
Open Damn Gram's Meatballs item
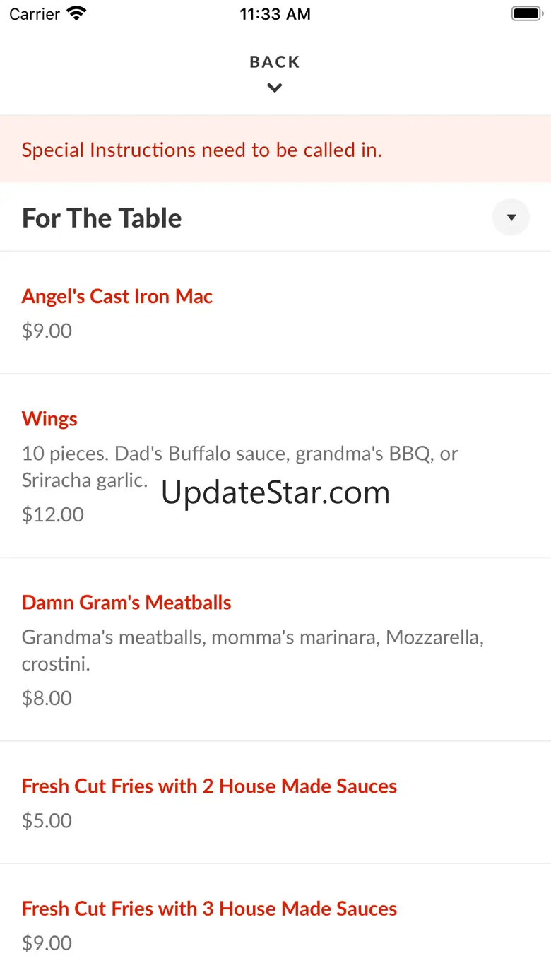[x=126, y=602]
